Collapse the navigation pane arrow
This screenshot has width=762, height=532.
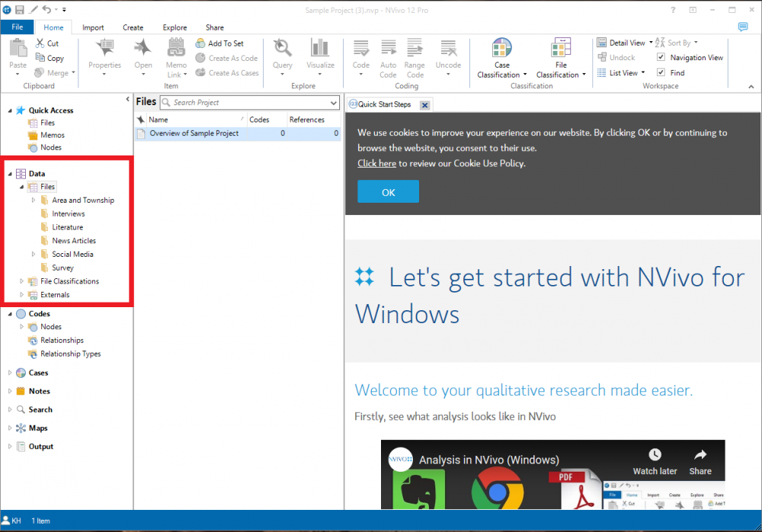[127, 99]
